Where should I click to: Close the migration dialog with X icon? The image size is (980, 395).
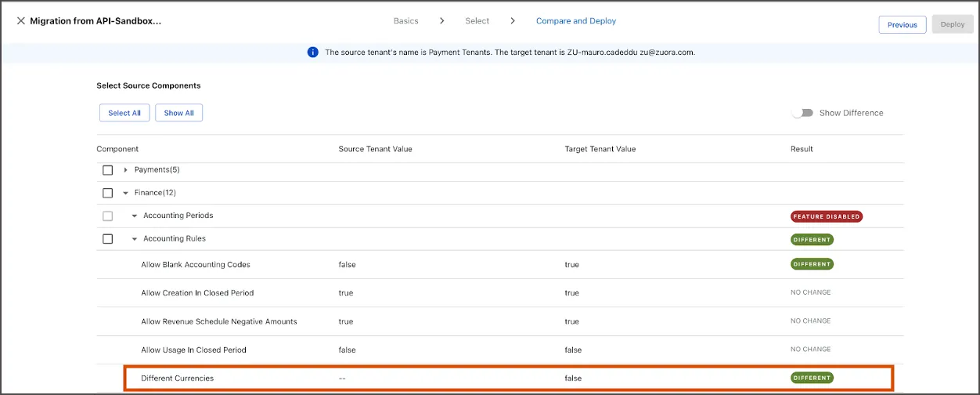21,21
